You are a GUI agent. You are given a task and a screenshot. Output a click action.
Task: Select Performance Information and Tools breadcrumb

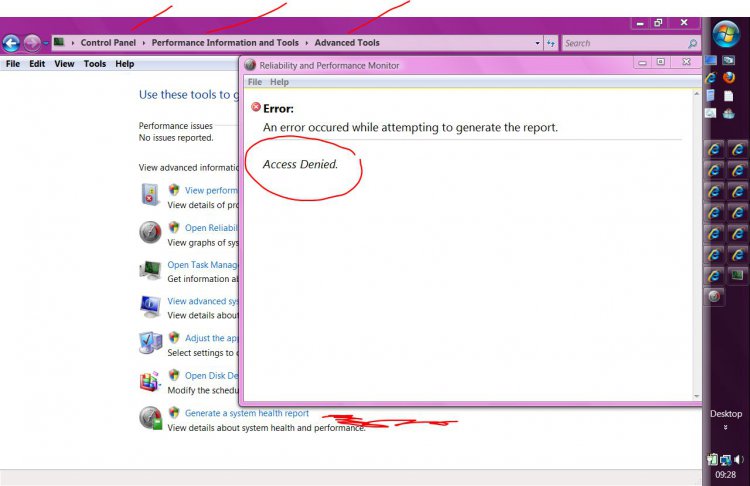225,43
